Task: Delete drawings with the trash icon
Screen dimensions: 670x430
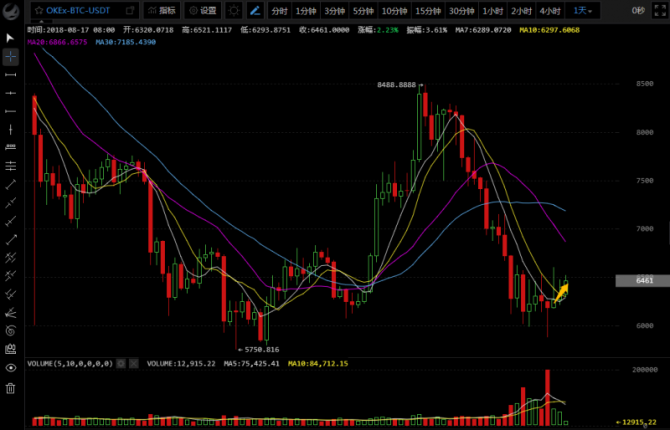Action: pyautogui.click(x=10, y=388)
